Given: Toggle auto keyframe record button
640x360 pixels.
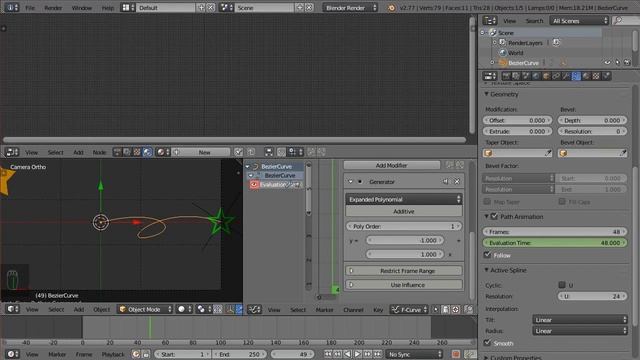Looking at the screenshot, I should click(x=456, y=354).
